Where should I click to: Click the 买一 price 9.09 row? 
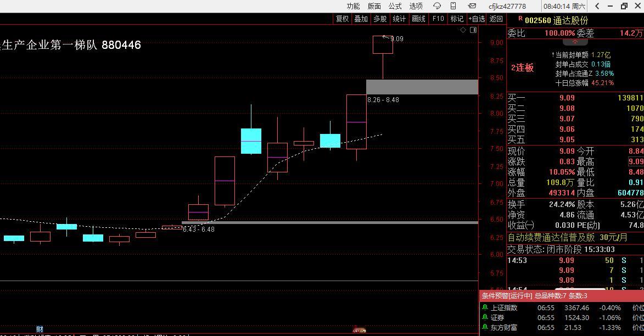[x=575, y=98]
